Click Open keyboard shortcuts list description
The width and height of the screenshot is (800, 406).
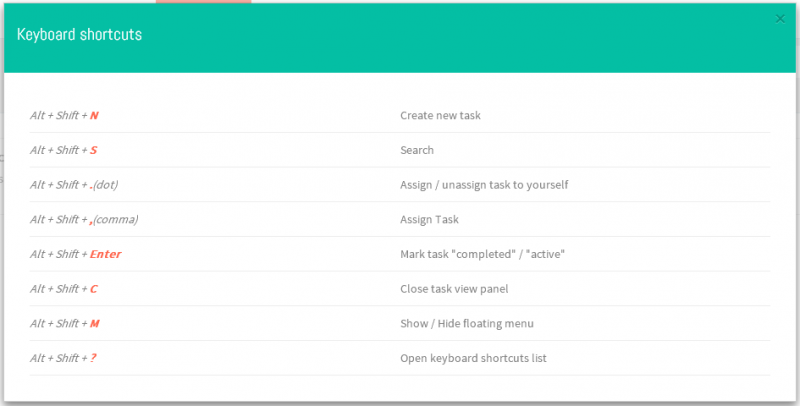point(473,358)
